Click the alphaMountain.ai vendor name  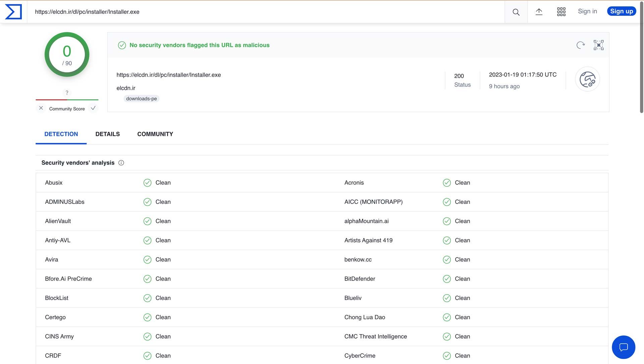point(366,221)
